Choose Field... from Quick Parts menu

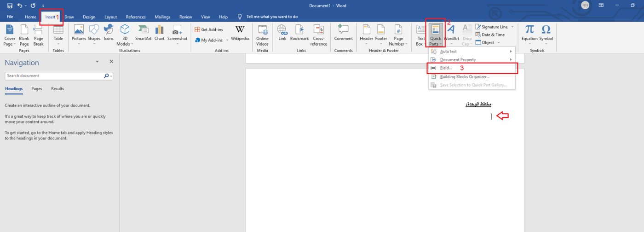(472, 68)
